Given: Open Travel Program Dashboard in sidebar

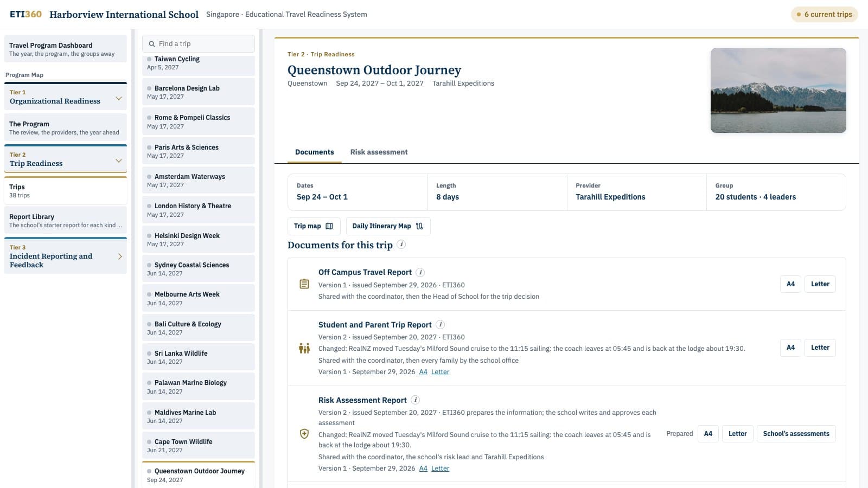Looking at the screenshot, I should point(66,49).
